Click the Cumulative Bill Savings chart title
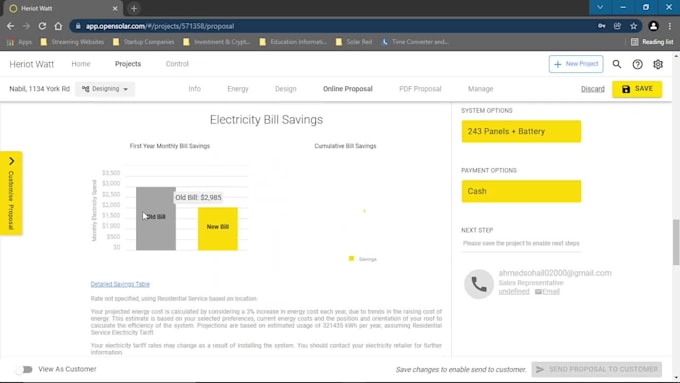Viewport: 680px width, 383px height. click(345, 146)
